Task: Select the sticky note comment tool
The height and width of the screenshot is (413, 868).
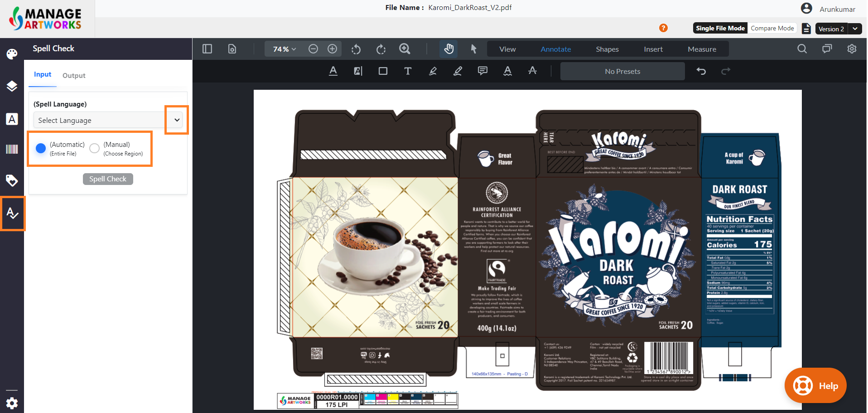Action: pyautogui.click(x=482, y=71)
